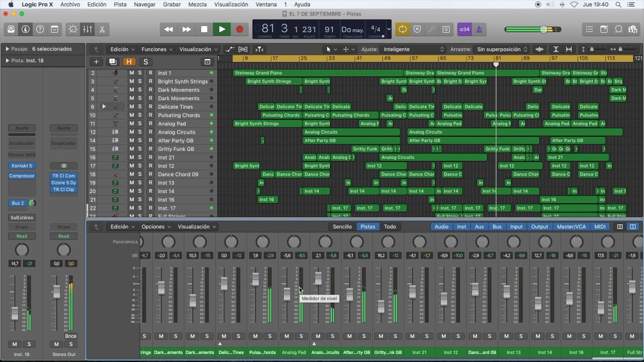Toggle the Mixer faders icon in toolbar
This screenshot has height=362, width=644.
(x=88, y=29)
